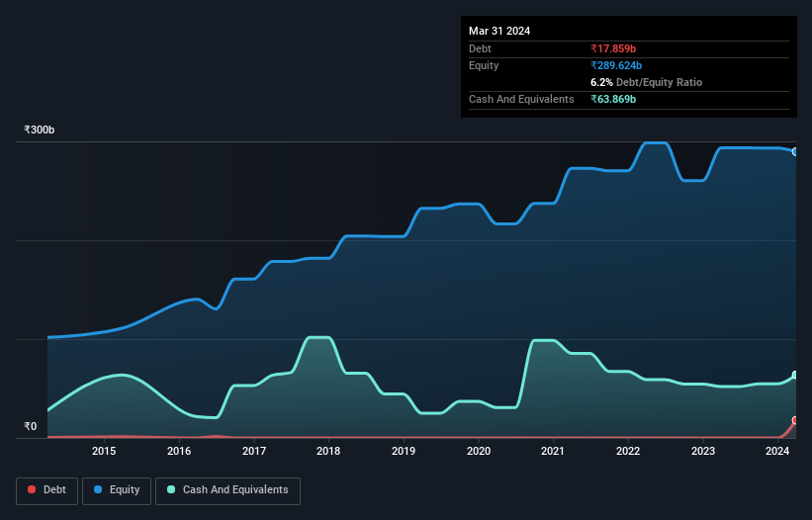Click the 2019 x-axis label
812x520 pixels.
(404, 451)
